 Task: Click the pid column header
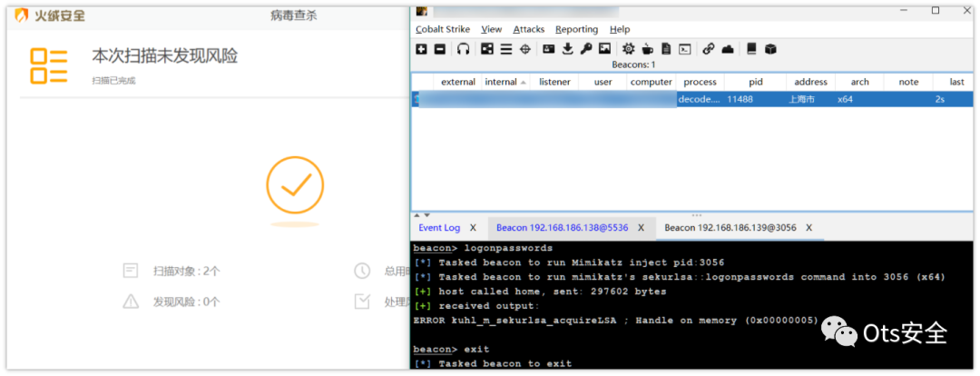(756, 82)
